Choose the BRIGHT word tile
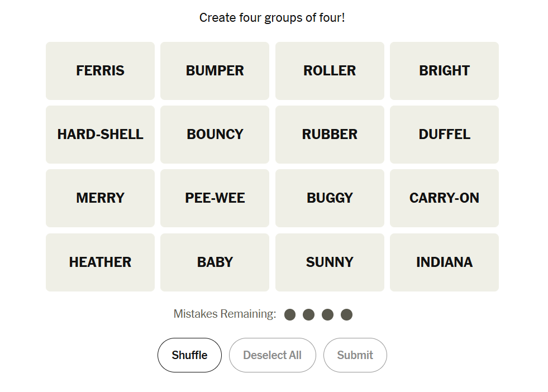This screenshot has width=548, height=392. point(444,71)
